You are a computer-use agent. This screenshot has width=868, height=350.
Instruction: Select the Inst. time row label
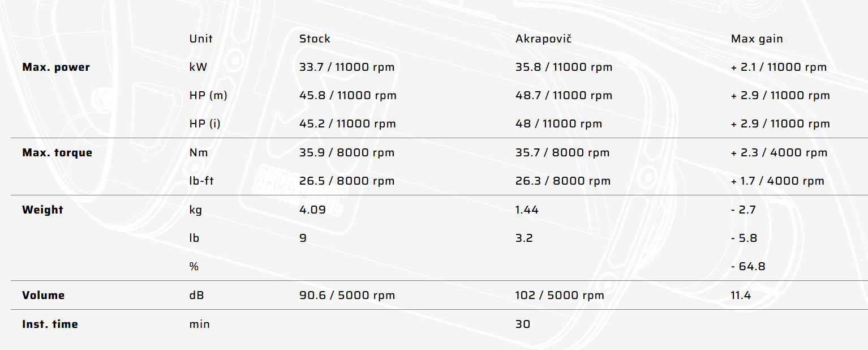click(50, 325)
